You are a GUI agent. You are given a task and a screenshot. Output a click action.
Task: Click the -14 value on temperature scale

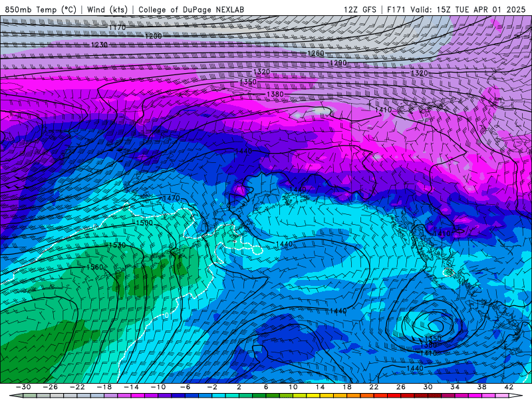point(131,387)
